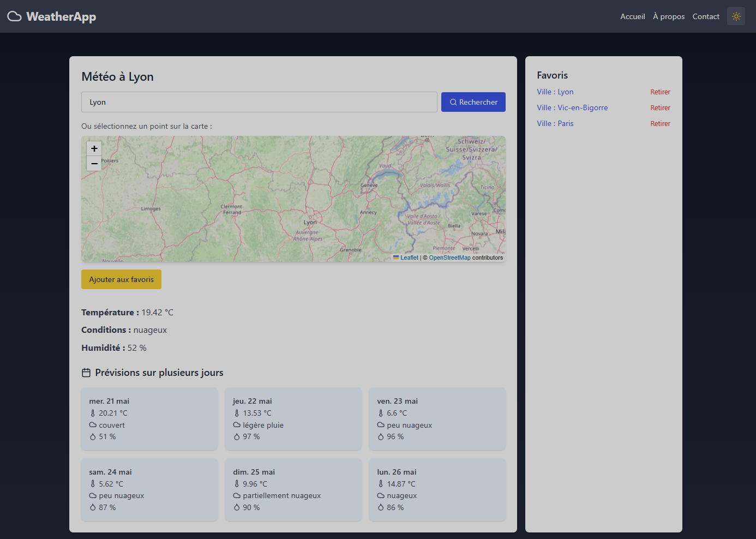Remove Lyon from favorites via Retirer
Screen dimensions: 756x539
pos(660,92)
